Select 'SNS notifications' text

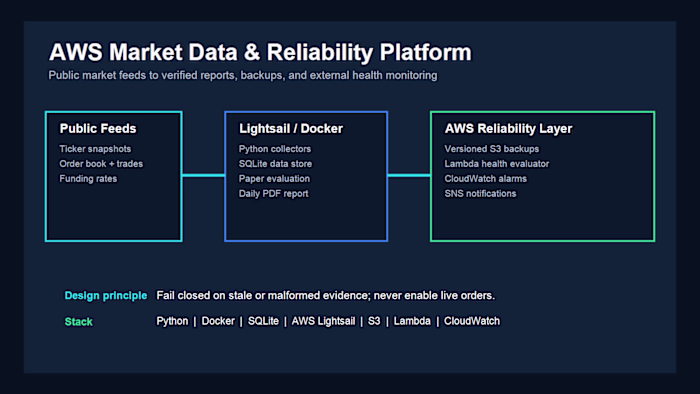[480, 194]
